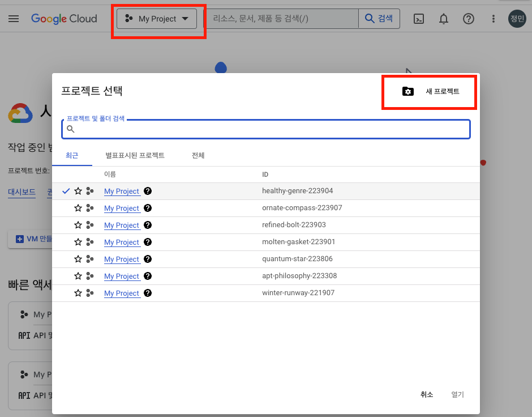Click the project and folder search field
The width and height of the screenshot is (532, 417).
266,129
